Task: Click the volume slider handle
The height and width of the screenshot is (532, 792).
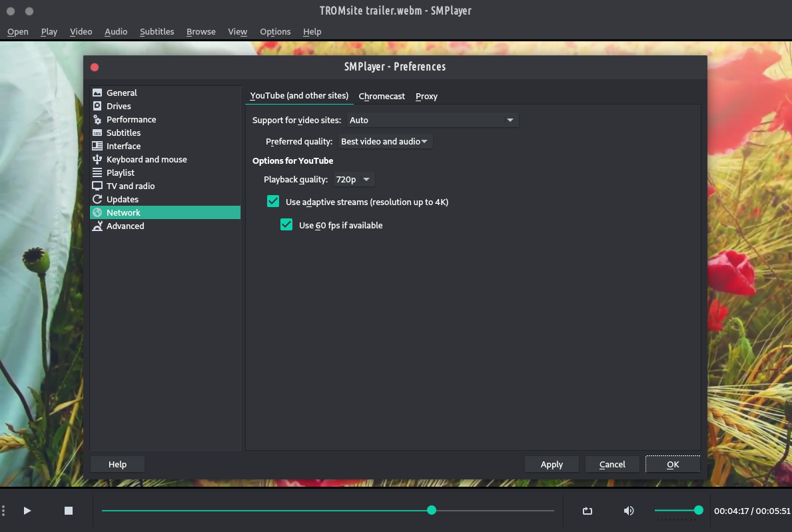Action: [x=698, y=511]
